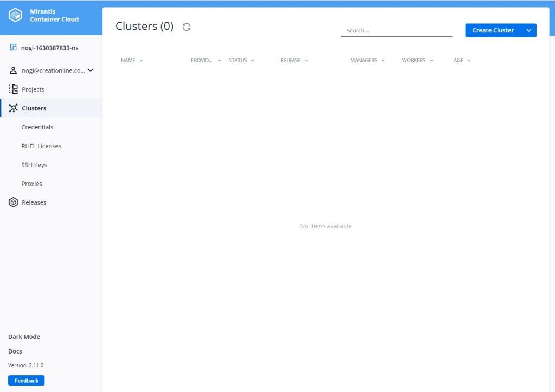The height and width of the screenshot is (392, 555).
Task: Click the Projects sidebar icon
Action: pos(13,89)
